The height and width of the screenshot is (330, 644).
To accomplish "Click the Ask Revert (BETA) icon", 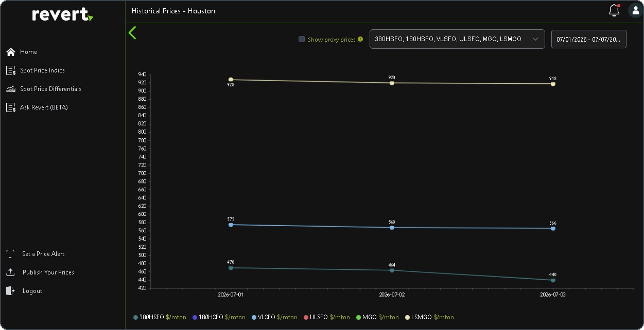I will [x=10, y=107].
